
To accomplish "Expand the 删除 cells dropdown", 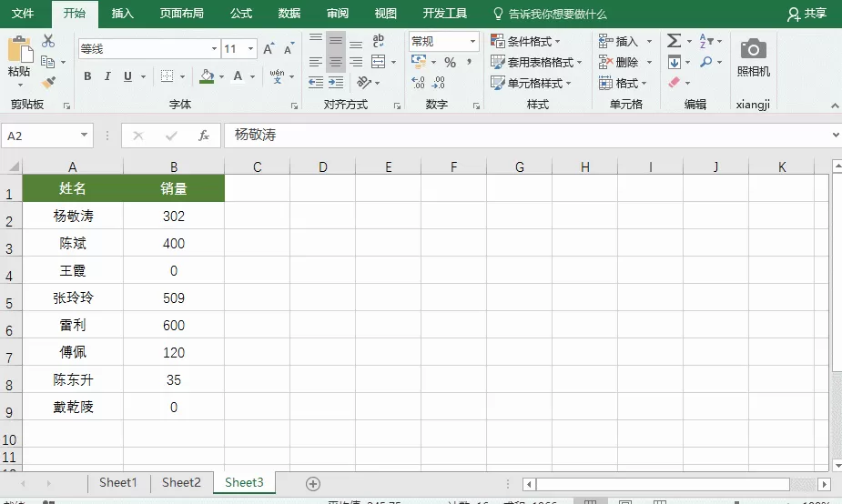I will pyautogui.click(x=649, y=62).
